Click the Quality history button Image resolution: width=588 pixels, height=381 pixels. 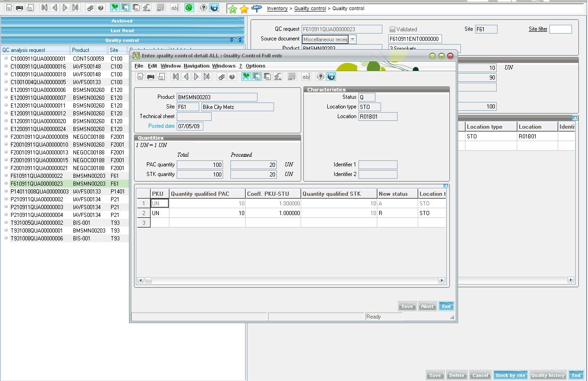point(548,375)
